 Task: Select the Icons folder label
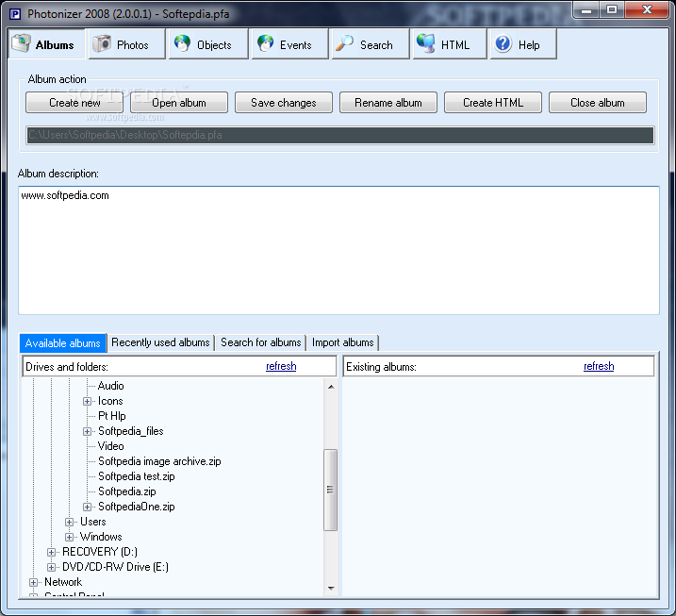pos(110,401)
